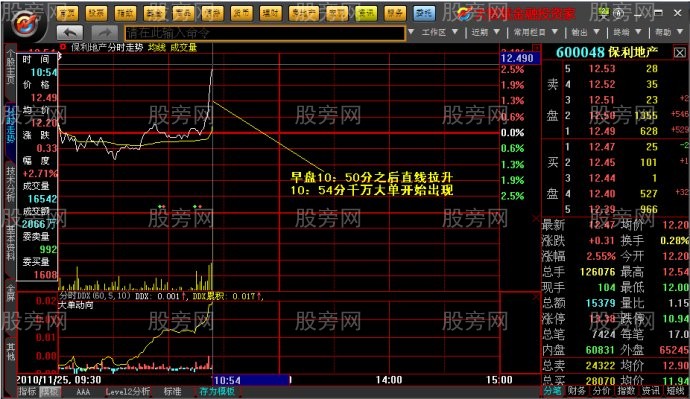The height and width of the screenshot is (399, 690).
Task: Go back with the left arrow button
Action: click(70, 33)
